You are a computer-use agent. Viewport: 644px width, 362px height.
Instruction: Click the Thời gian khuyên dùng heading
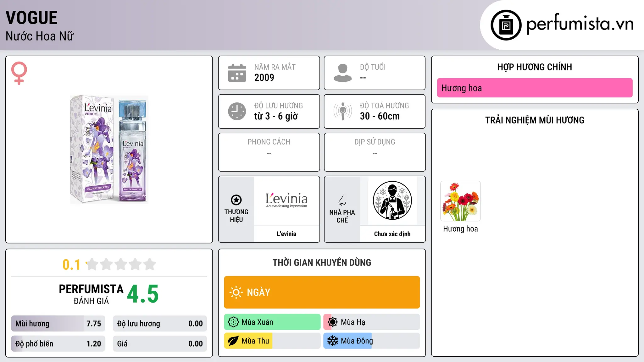point(322,263)
